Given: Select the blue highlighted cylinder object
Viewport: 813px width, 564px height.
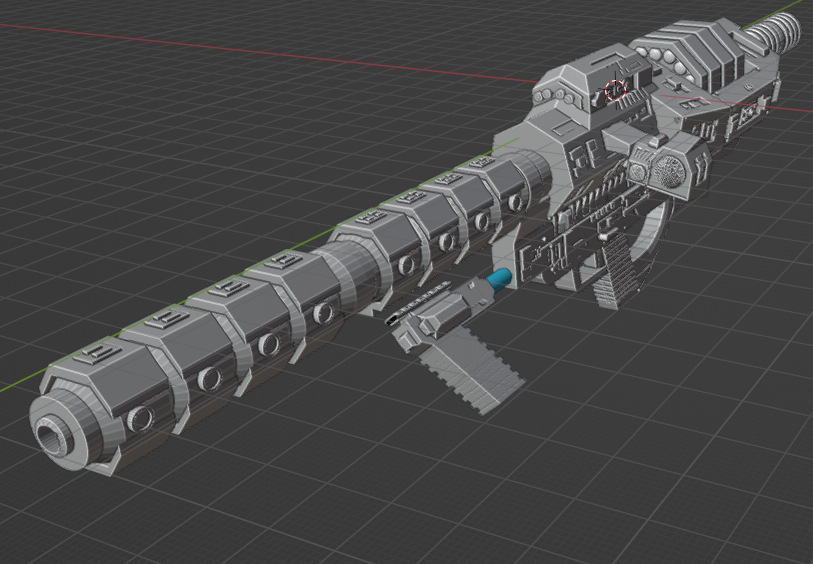Looking at the screenshot, I should coord(499,279).
